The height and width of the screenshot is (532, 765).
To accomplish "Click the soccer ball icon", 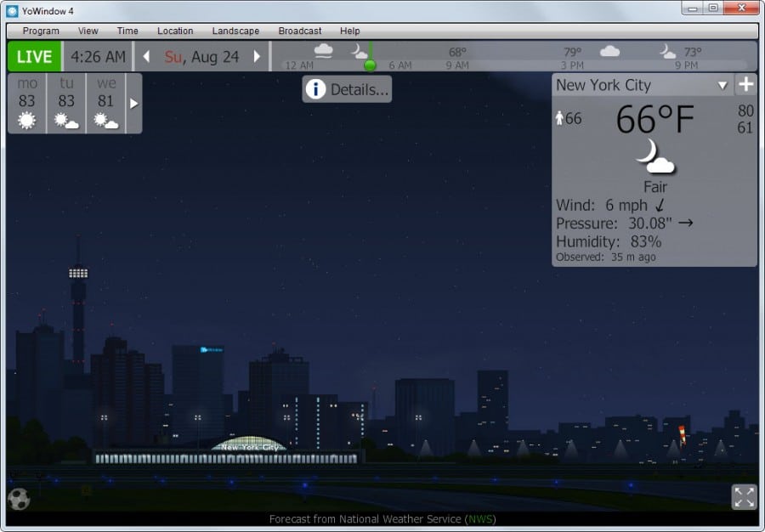I will pyautogui.click(x=17, y=501).
